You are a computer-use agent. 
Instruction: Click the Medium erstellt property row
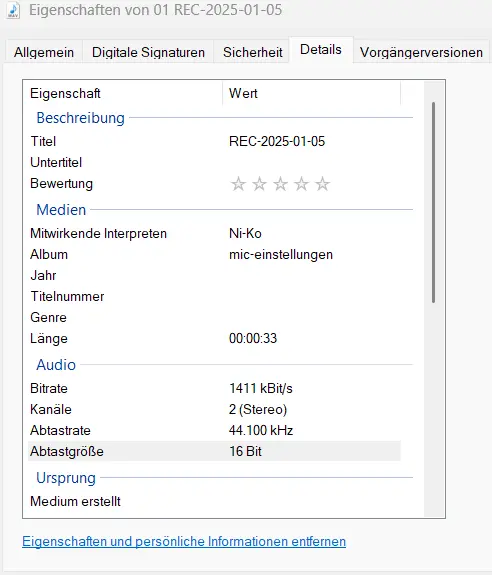point(214,501)
